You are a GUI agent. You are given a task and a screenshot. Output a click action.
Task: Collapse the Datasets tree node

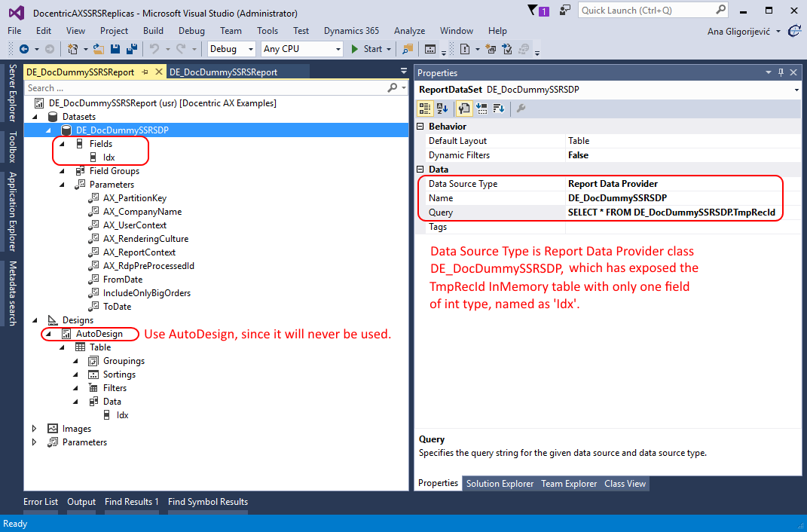pyautogui.click(x=35, y=117)
